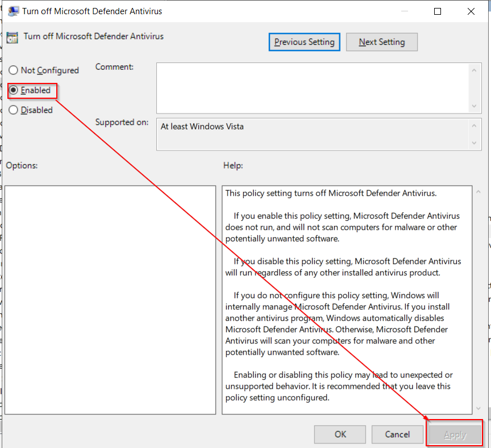Cancel the policy dialog
This screenshot has height=448, width=491.
coord(397,434)
